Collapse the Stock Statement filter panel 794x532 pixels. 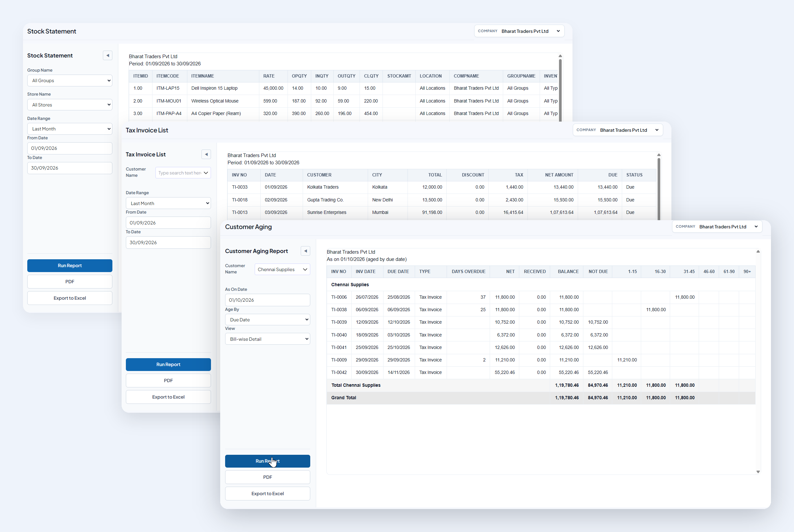107,55
